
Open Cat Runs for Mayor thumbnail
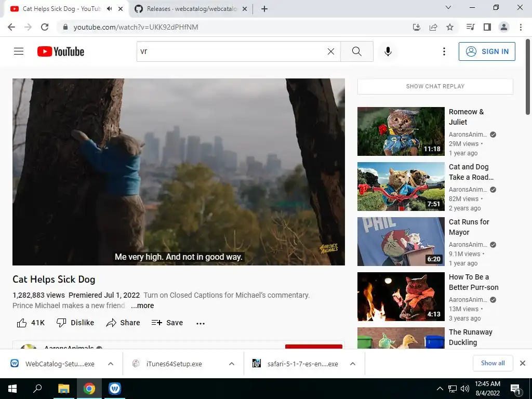pos(401,242)
